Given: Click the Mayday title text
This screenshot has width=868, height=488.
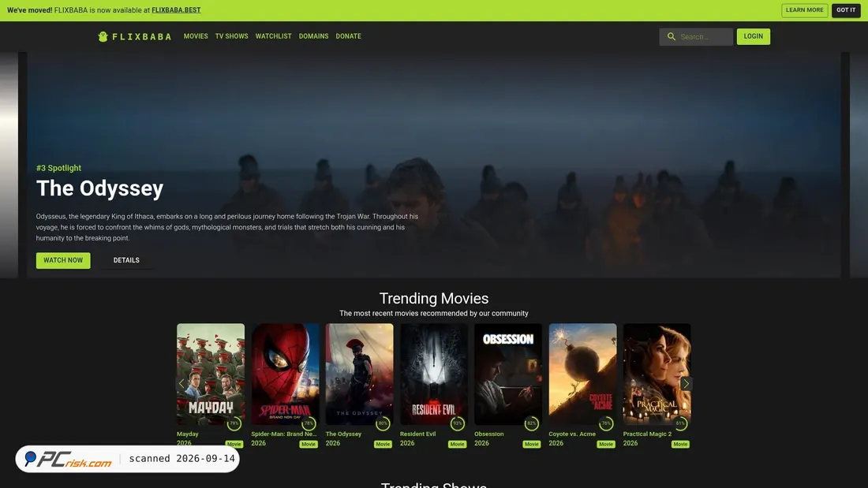Looking at the screenshot, I should [x=188, y=434].
